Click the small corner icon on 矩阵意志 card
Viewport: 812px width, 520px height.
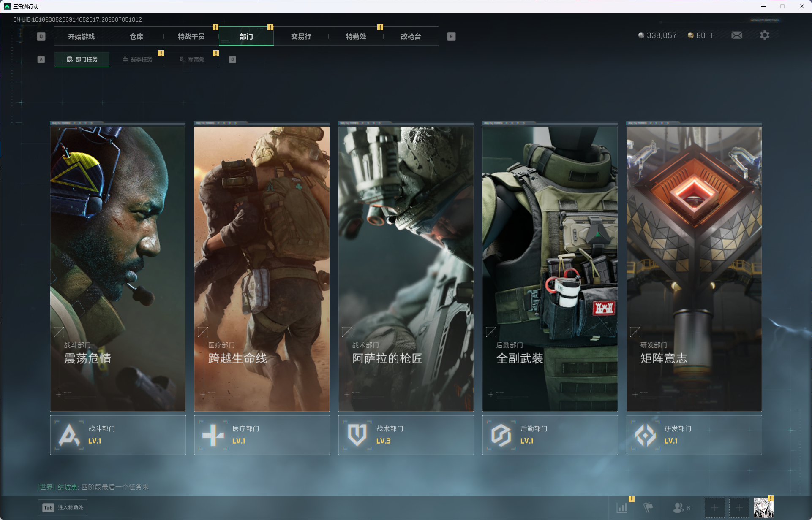[635, 332]
